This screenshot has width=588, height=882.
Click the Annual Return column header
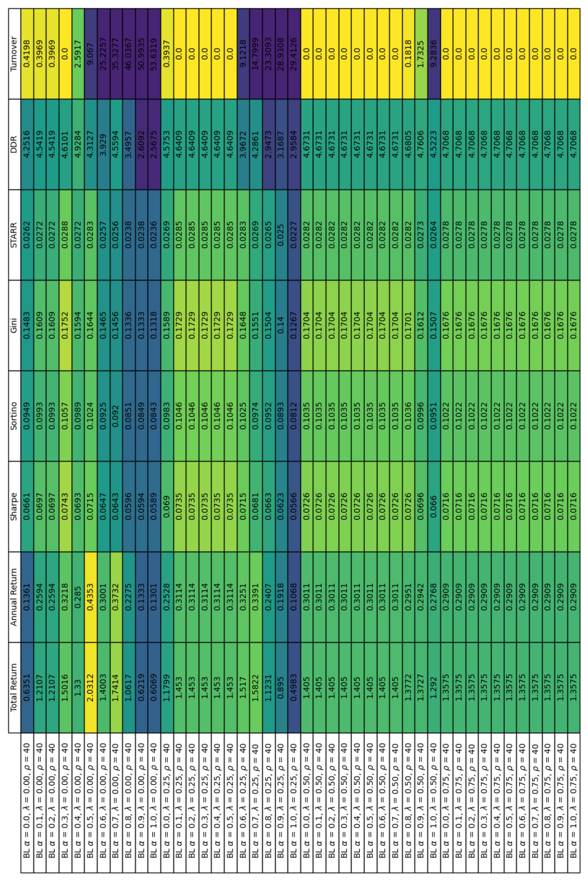[15, 597]
